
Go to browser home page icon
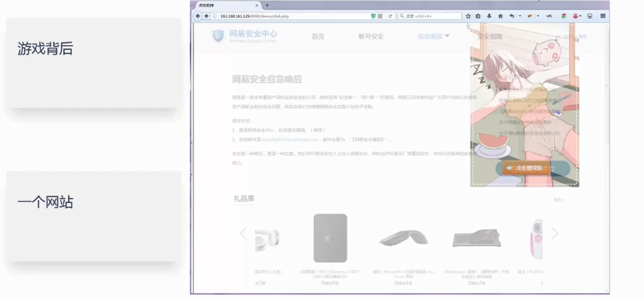click(500, 16)
